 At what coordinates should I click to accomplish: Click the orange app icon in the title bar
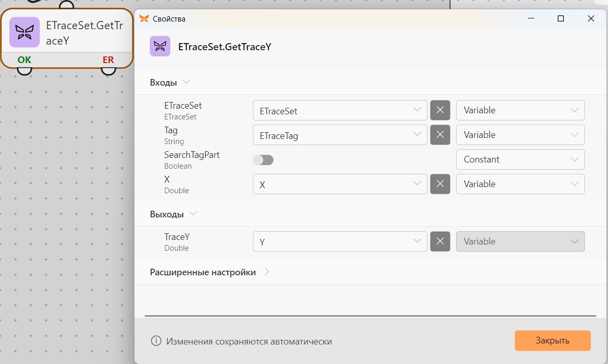[x=144, y=18]
